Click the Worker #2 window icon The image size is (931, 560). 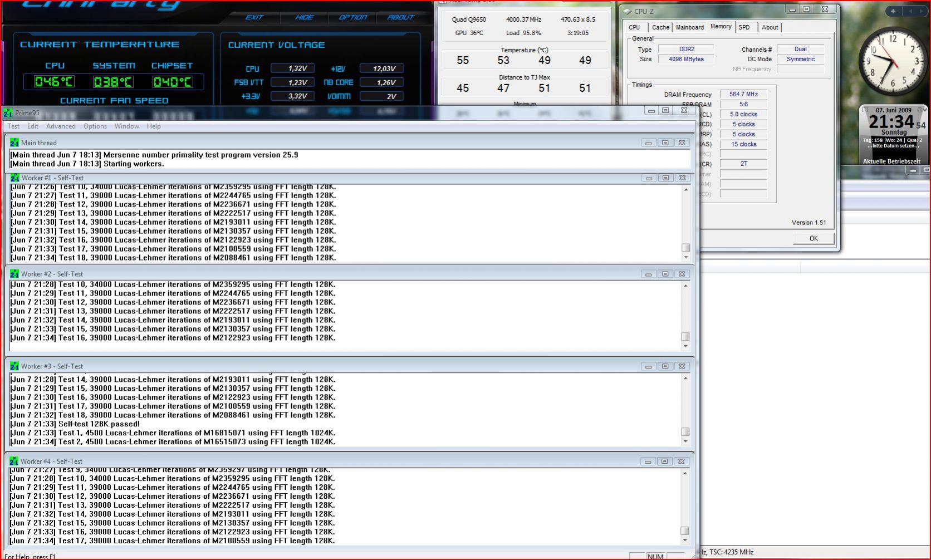pos(14,274)
